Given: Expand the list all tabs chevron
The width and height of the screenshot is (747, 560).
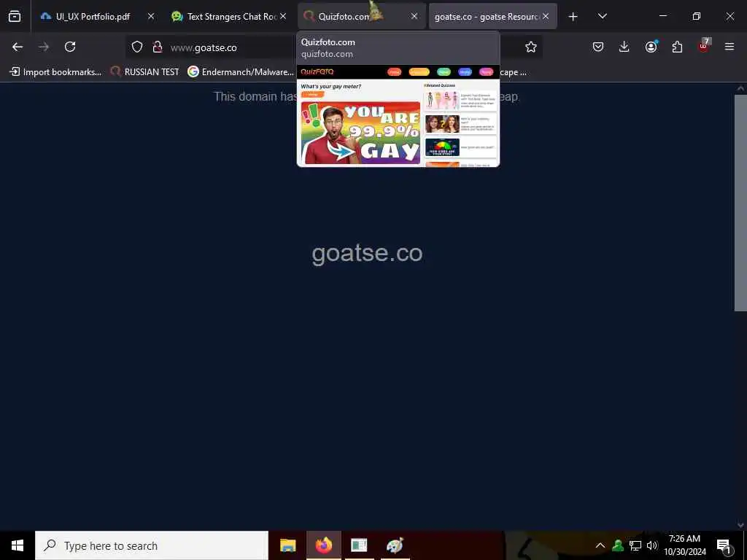Looking at the screenshot, I should pyautogui.click(x=602, y=17).
